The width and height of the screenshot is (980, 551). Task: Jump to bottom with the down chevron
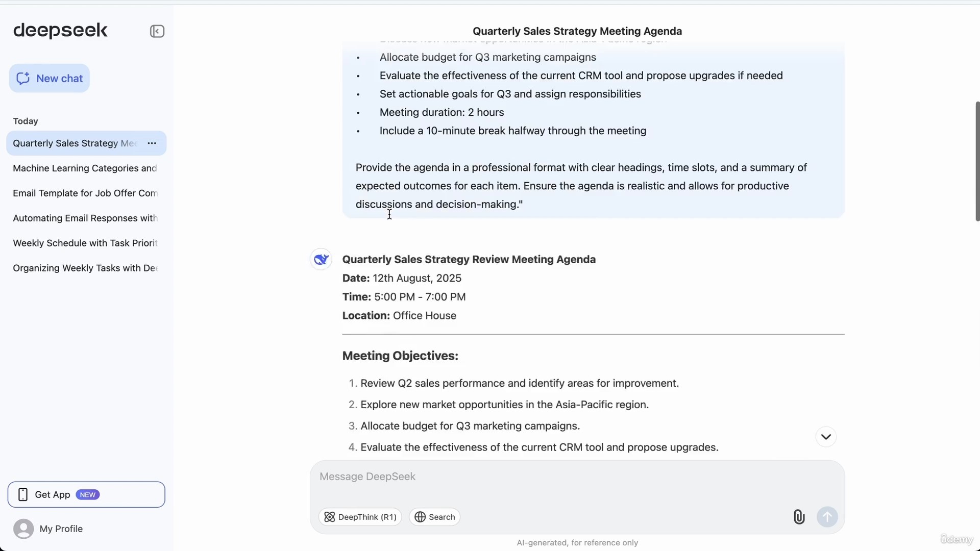[x=826, y=437]
